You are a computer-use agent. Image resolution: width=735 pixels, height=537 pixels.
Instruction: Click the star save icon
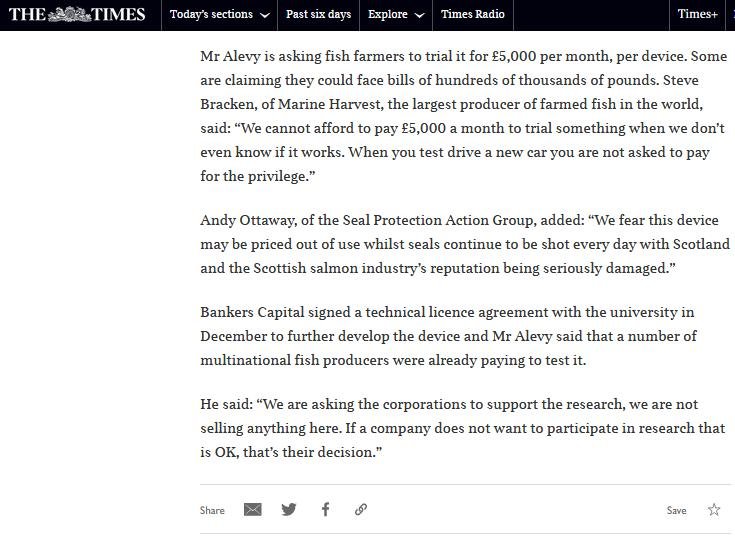tap(714, 509)
